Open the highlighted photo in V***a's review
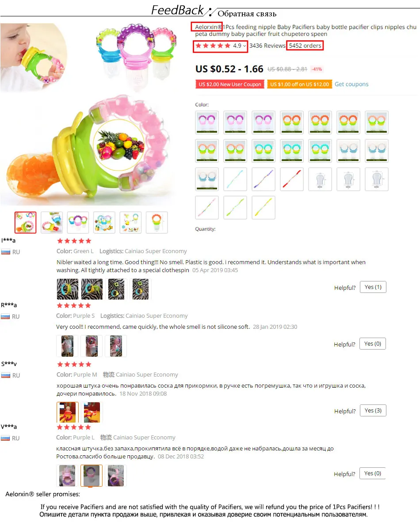The height and width of the screenshot is (531, 420). click(x=92, y=476)
